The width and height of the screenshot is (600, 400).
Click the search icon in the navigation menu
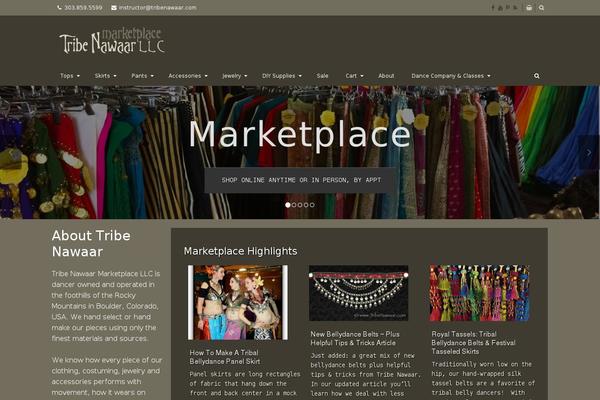click(537, 76)
